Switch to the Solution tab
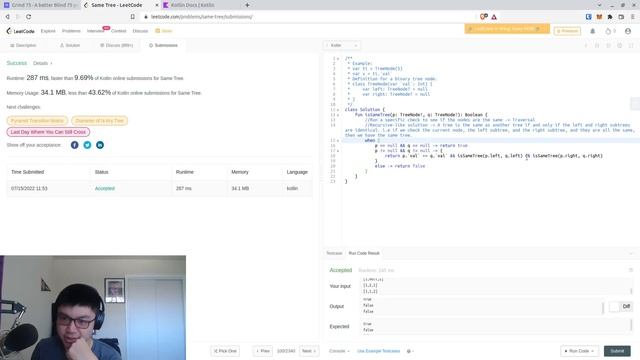640x360 pixels. point(70,45)
